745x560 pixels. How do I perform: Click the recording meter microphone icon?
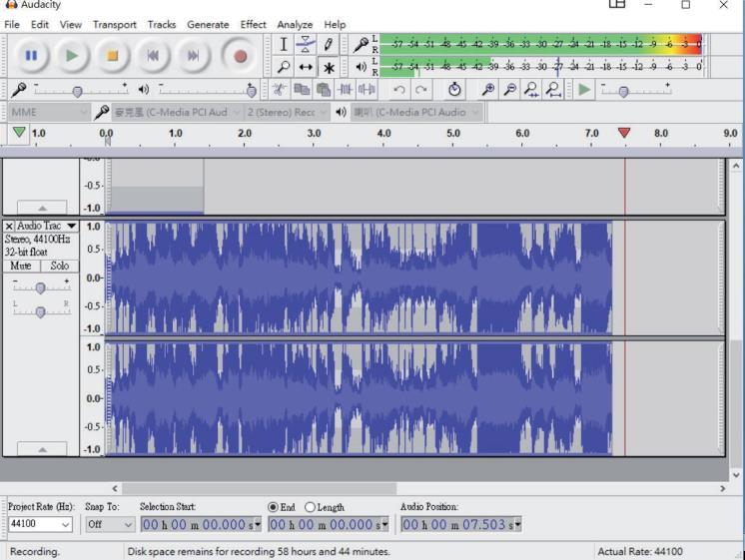click(361, 45)
